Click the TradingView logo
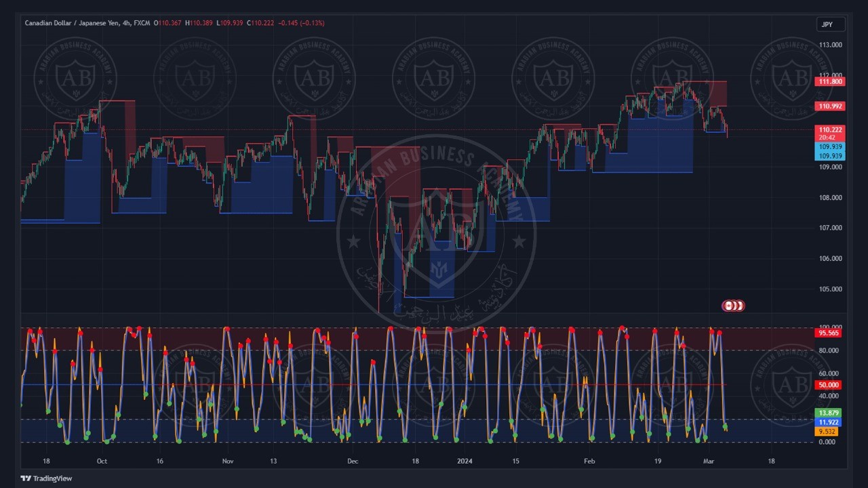Viewport: 868px width, 488px height. pyautogui.click(x=46, y=479)
